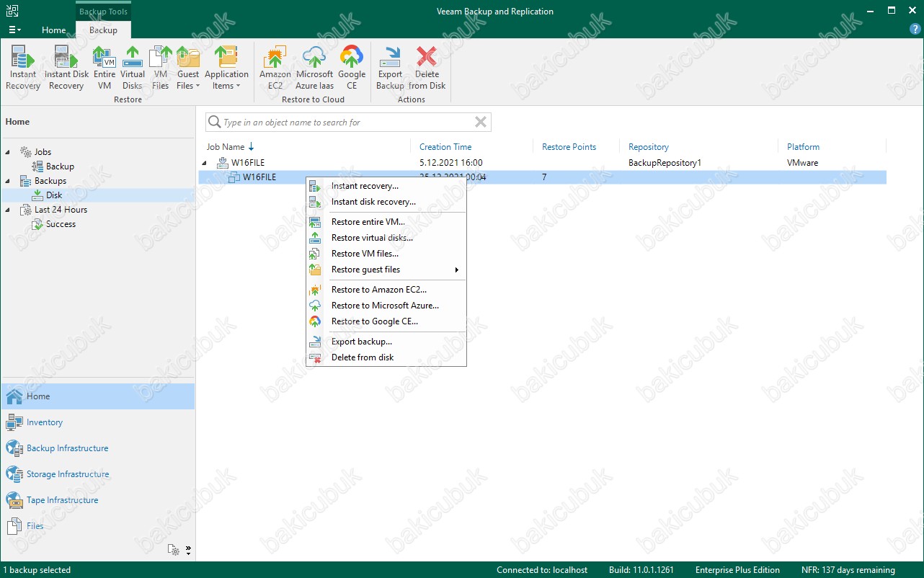Click the navigation pane options gear icon

pyautogui.click(x=174, y=550)
